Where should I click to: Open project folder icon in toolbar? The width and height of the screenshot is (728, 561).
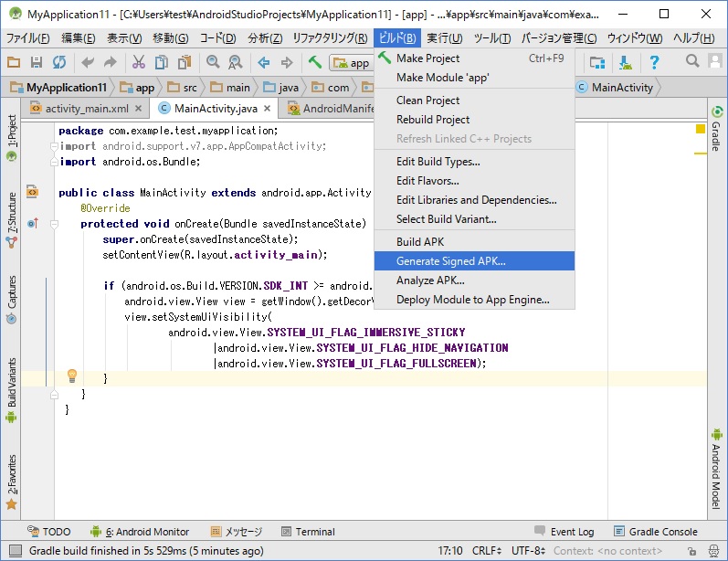(14, 62)
